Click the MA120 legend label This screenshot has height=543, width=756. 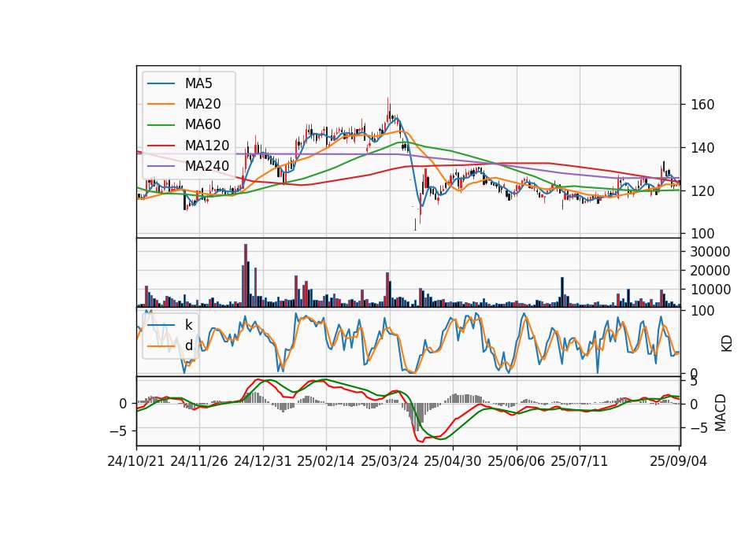click(207, 146)
